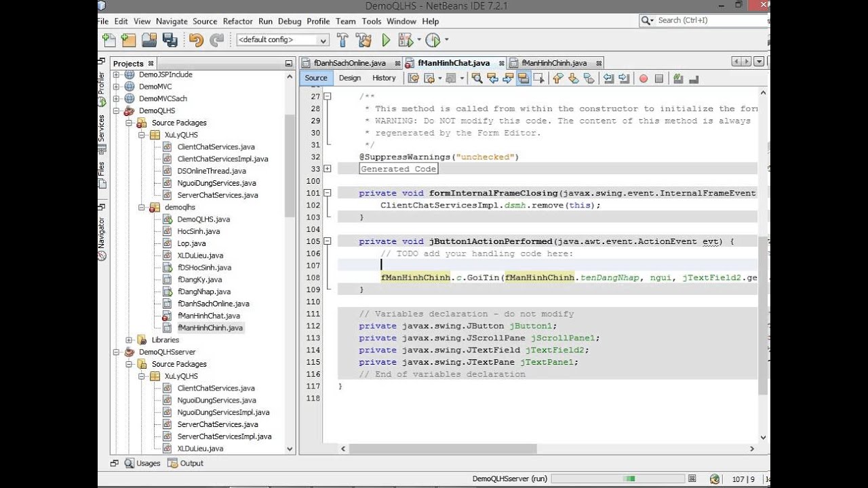
Task: Click the Comment selected lines icon
Action: click(x=677, y=79)
